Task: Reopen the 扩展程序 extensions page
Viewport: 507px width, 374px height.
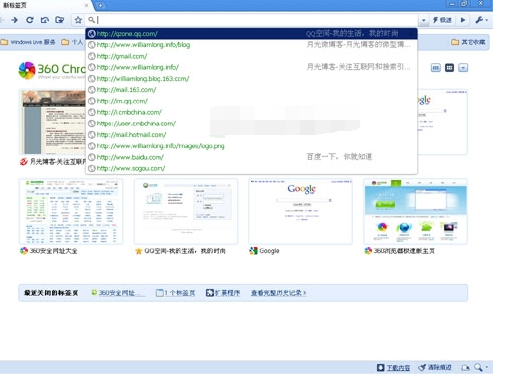Action: pos(223,293)
